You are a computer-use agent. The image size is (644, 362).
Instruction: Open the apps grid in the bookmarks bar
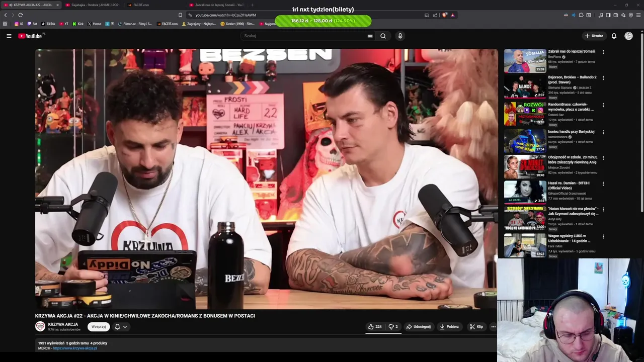click(x=5, y=24)
